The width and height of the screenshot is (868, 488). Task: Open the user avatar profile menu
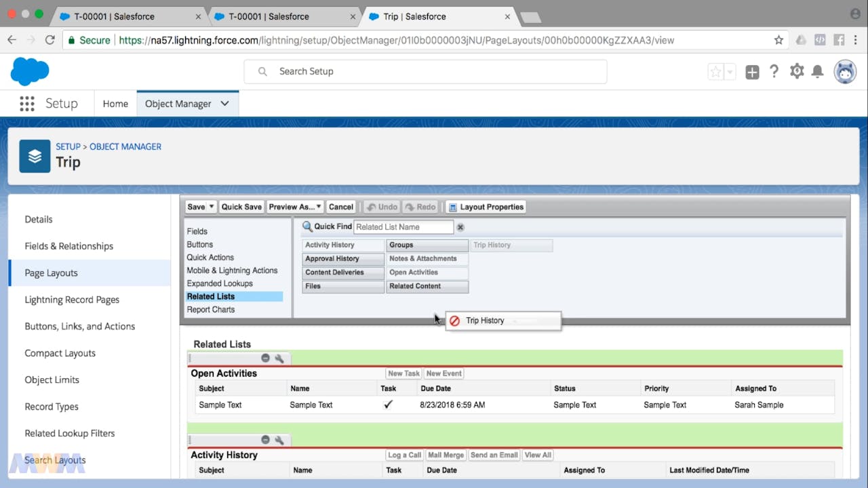click(x=845, y=71)
